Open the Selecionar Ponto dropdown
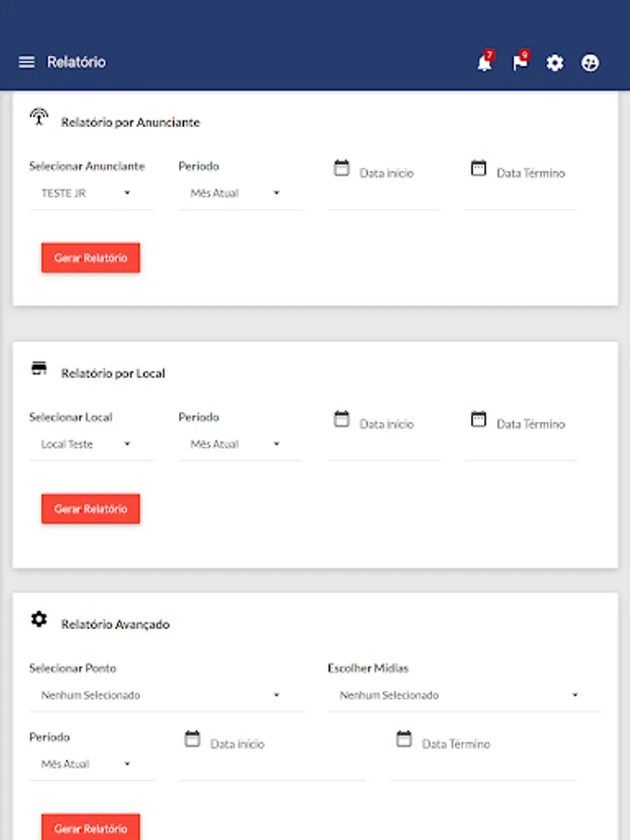Screen dimensions: 630x840 [165, 695]
